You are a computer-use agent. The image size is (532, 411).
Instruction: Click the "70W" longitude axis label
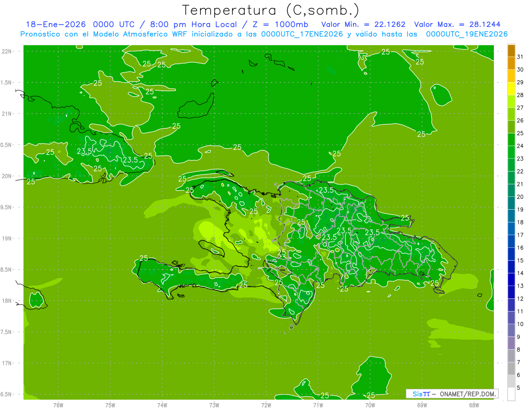[x=370, y=405]
